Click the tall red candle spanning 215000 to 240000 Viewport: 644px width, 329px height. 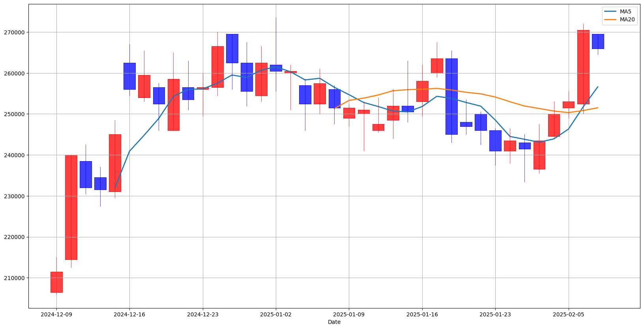pyautogui.click(x=71, y=207)
